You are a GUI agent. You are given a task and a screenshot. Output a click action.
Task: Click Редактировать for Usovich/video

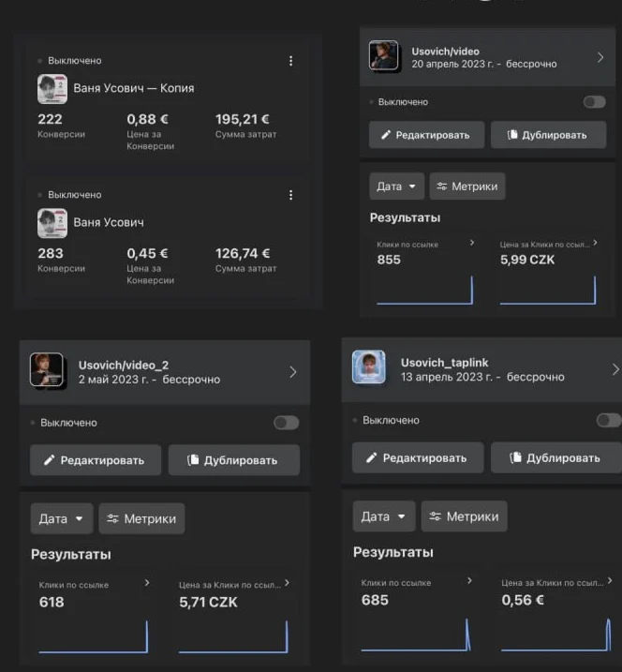click(426, 135)
